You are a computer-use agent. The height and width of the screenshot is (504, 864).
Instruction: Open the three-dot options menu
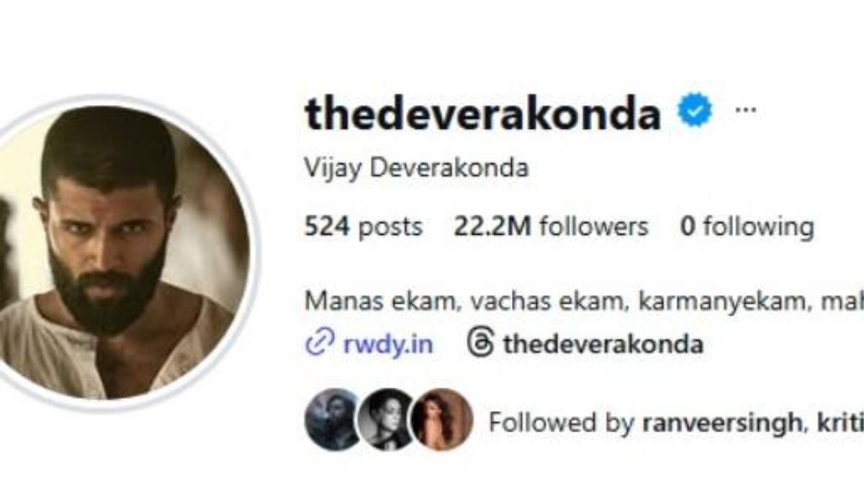pos(745,111)
